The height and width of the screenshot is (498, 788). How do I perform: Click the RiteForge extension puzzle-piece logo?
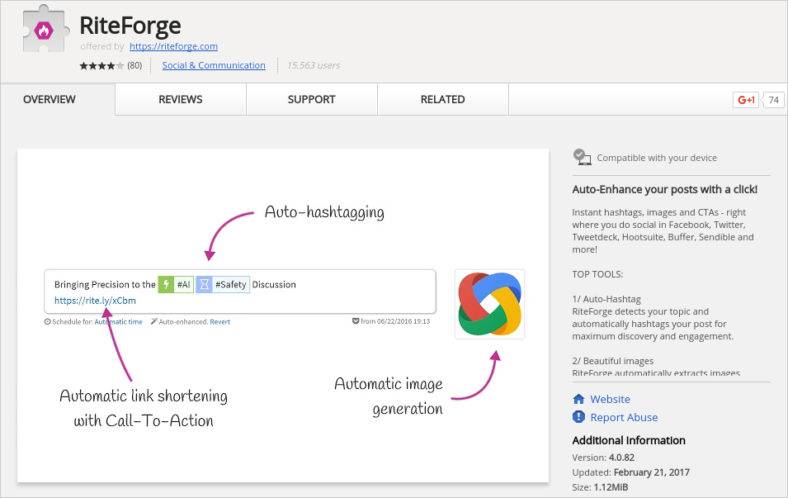tap(44, 30)
